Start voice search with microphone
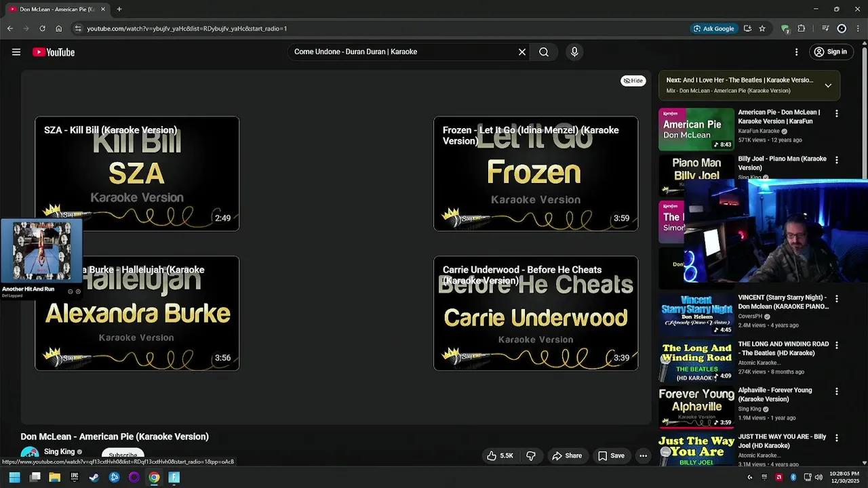The image size is (868, 488). 574,52
